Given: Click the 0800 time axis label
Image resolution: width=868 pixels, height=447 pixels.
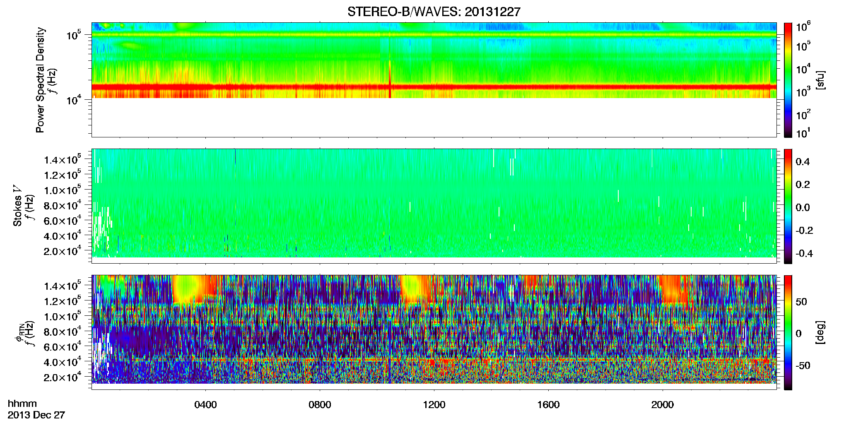Looking at the screenshot, I should (320, 405).
